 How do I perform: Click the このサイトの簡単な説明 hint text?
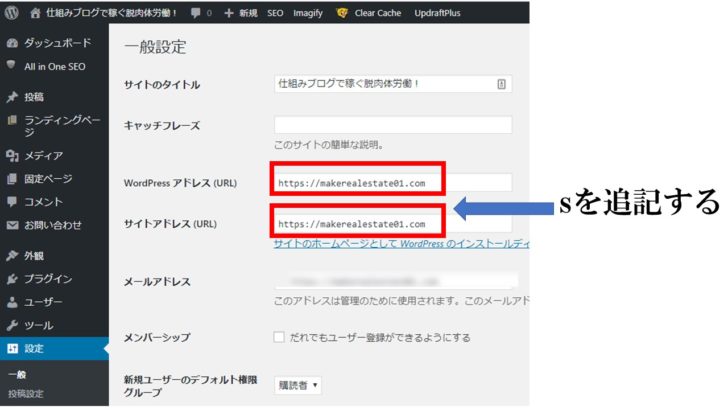(x=329, y=145)
